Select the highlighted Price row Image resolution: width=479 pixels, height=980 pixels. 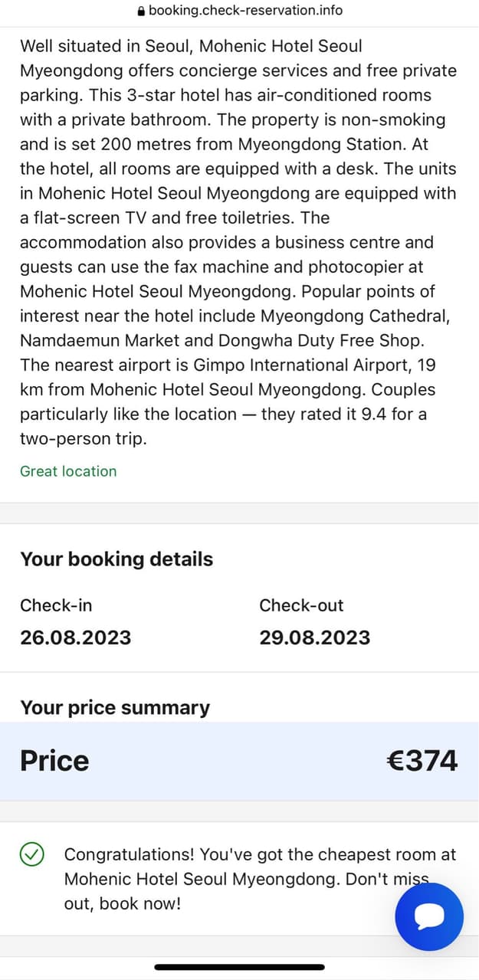point(239,760)
